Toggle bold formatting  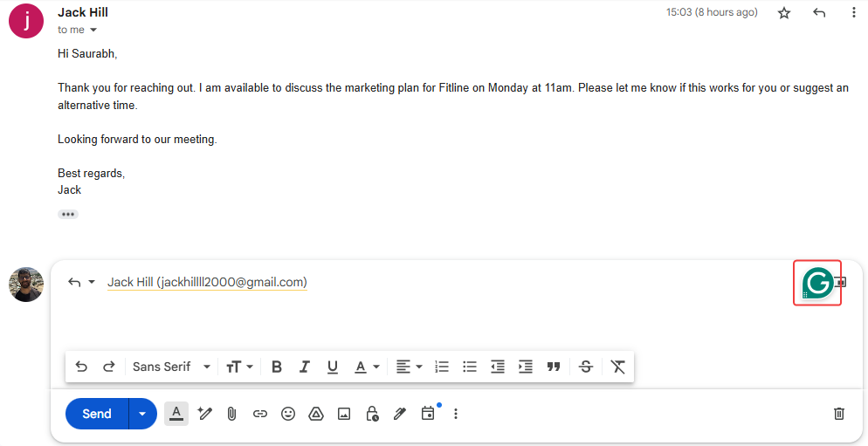[x=276, y=367]
